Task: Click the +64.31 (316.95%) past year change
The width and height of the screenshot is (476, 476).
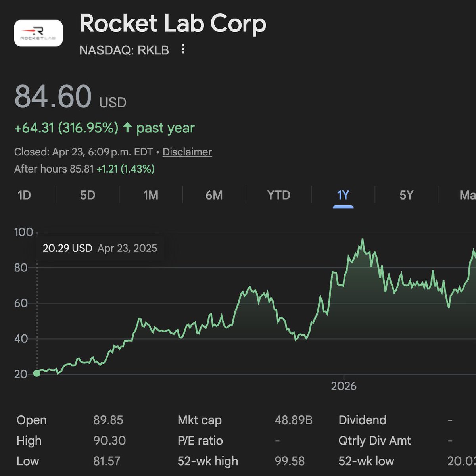Action: click(x=105, y=128)
